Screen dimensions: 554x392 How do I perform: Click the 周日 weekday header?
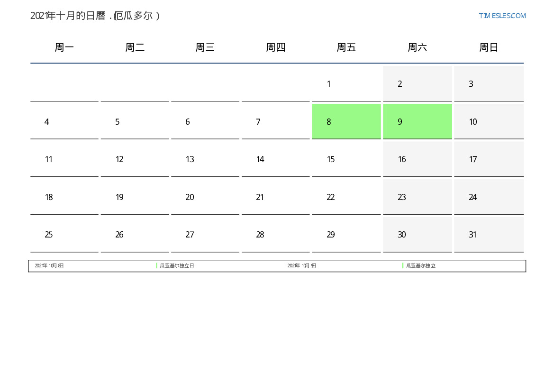tap(489, 47)
